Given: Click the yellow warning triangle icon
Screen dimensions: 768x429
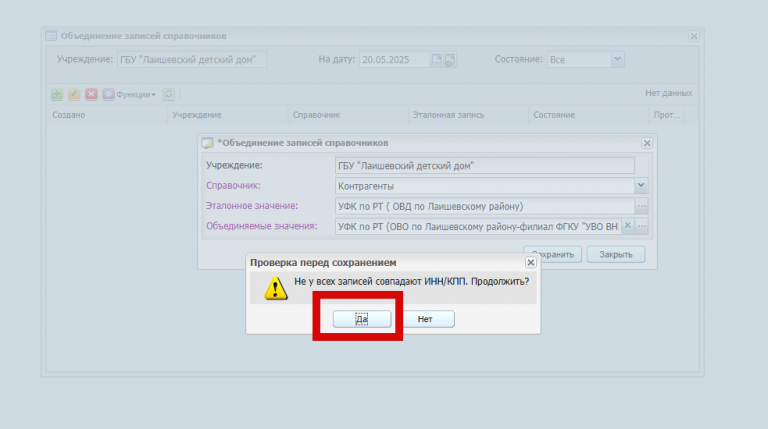Looking at the screenshot, I should click(276, 288).
